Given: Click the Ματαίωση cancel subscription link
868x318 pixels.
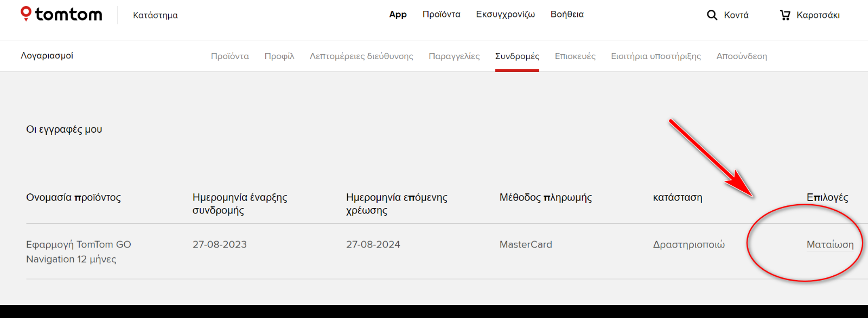Looking at the screenshot, I should coord(830,245).
